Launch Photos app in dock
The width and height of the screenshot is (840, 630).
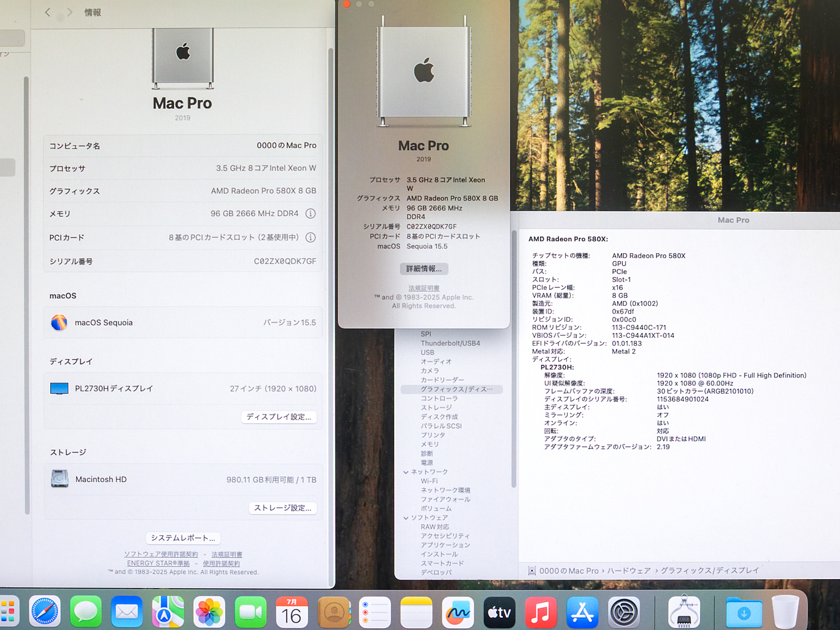[209, 612]
